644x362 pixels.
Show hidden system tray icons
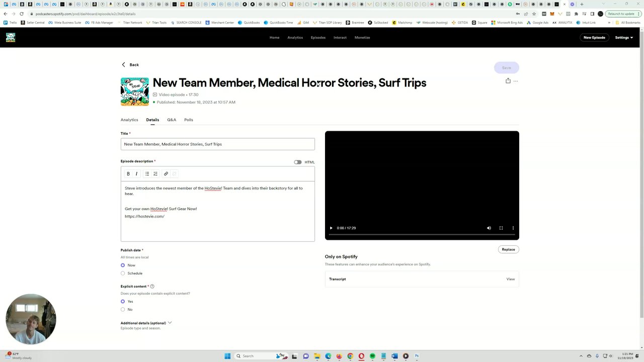click(581, 356)
